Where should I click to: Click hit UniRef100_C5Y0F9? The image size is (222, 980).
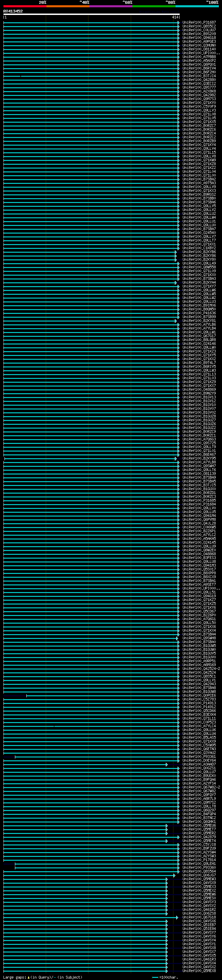pos(199,106)
